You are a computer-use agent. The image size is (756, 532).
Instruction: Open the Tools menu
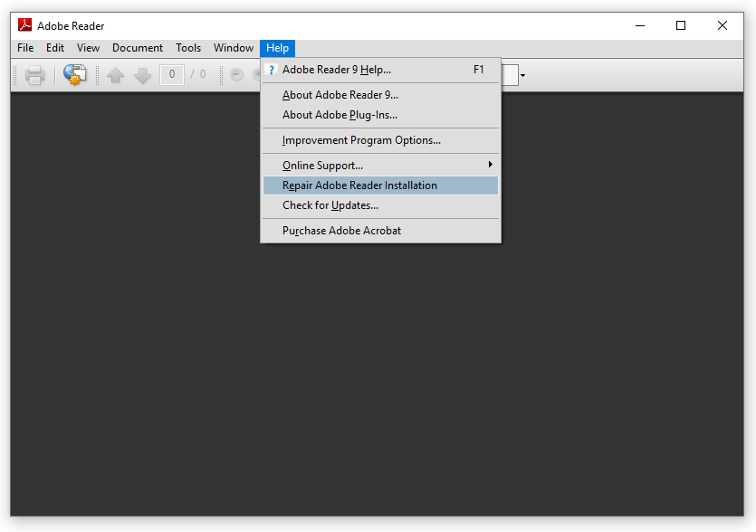pyautogui.click(x=188, y=48)
